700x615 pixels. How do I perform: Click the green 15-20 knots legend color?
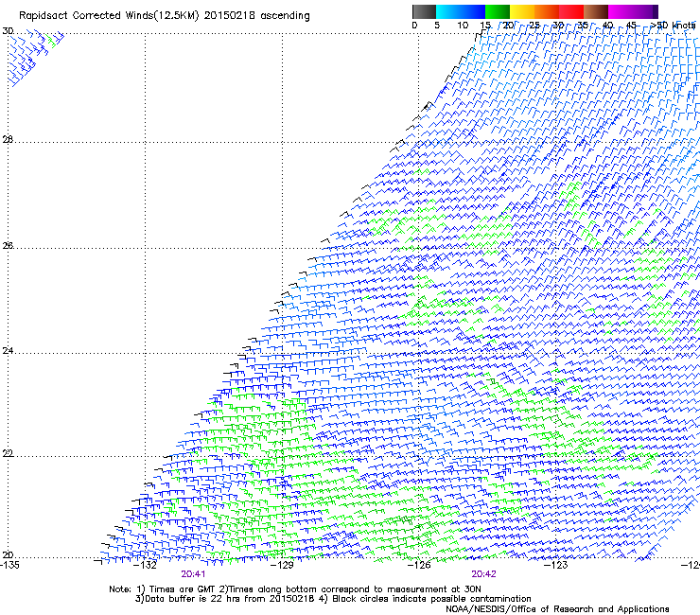point(498,11)
